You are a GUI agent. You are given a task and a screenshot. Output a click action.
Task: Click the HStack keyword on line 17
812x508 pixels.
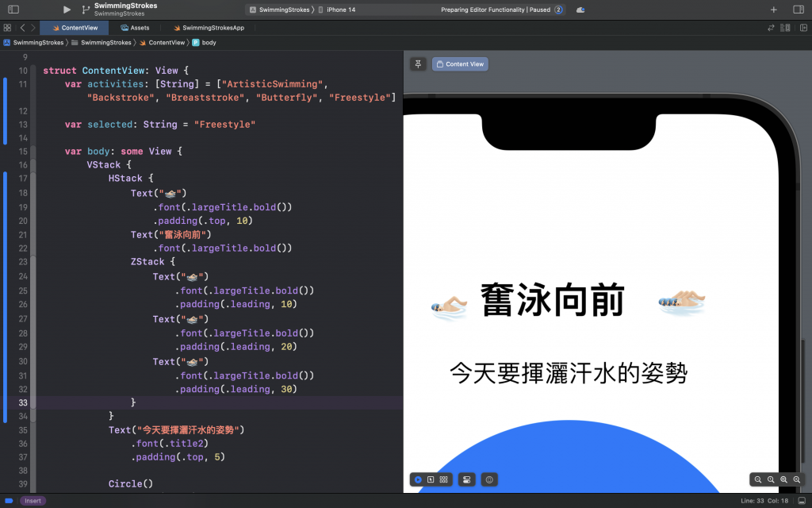125,179
